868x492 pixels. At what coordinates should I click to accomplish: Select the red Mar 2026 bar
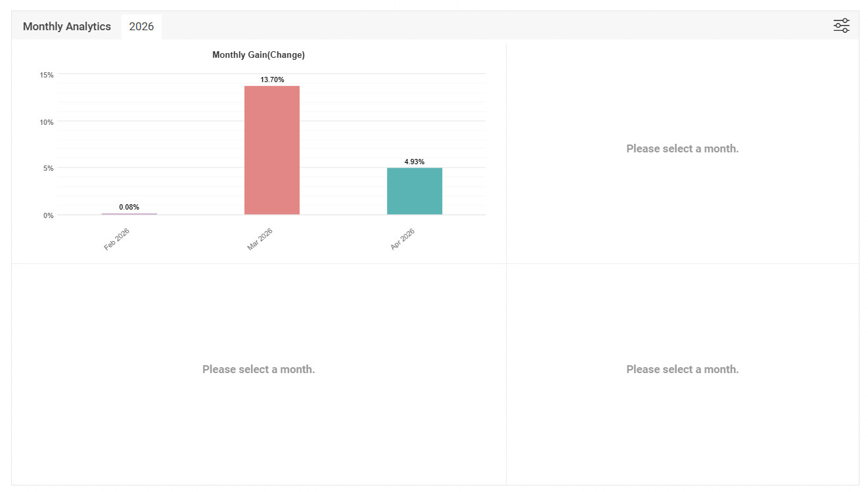(272, 150)
